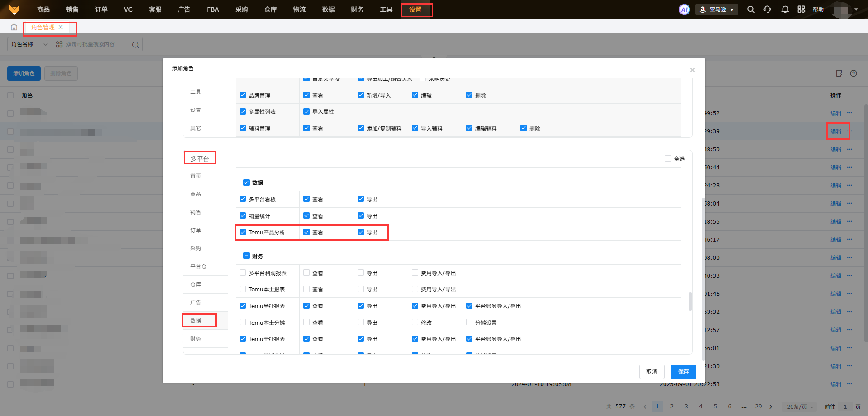Image resolution: width=868 pixels, height=416 pixels.
Task: Check the Temu本土报表 checkbox
Action: pyautogui.click(x=243, y=289)
